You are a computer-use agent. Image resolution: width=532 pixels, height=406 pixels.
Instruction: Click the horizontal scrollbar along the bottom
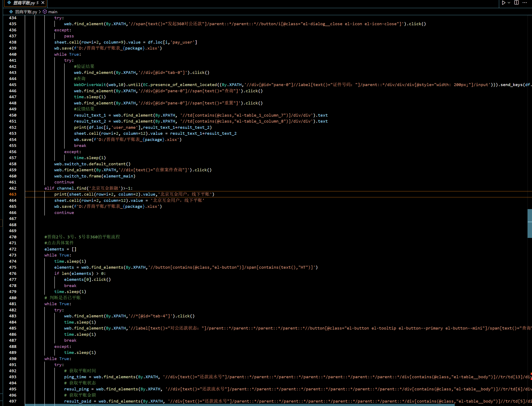pyautogui.click(x=240, y=405)
